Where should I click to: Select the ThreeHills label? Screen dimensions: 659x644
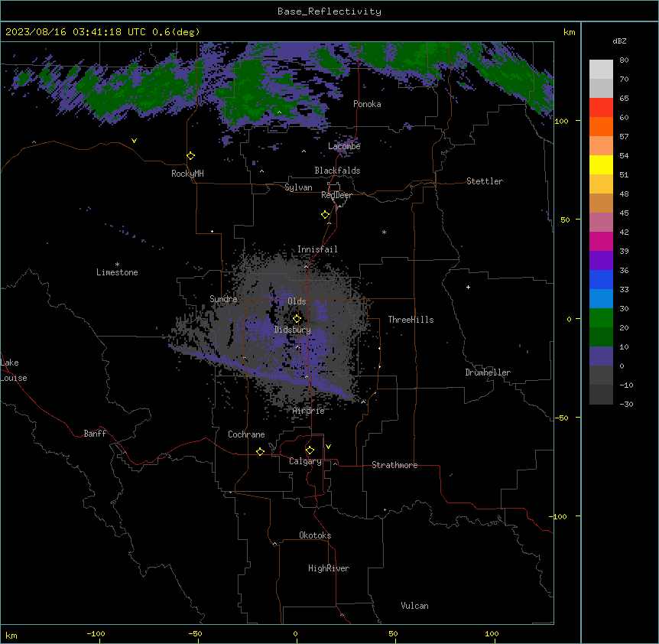coord(411,320)
